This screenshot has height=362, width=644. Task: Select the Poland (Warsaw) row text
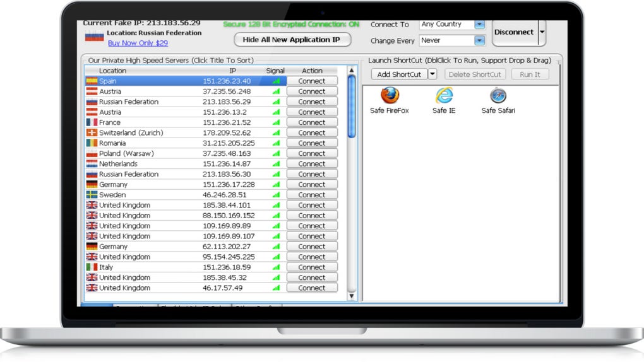[126, 153]
